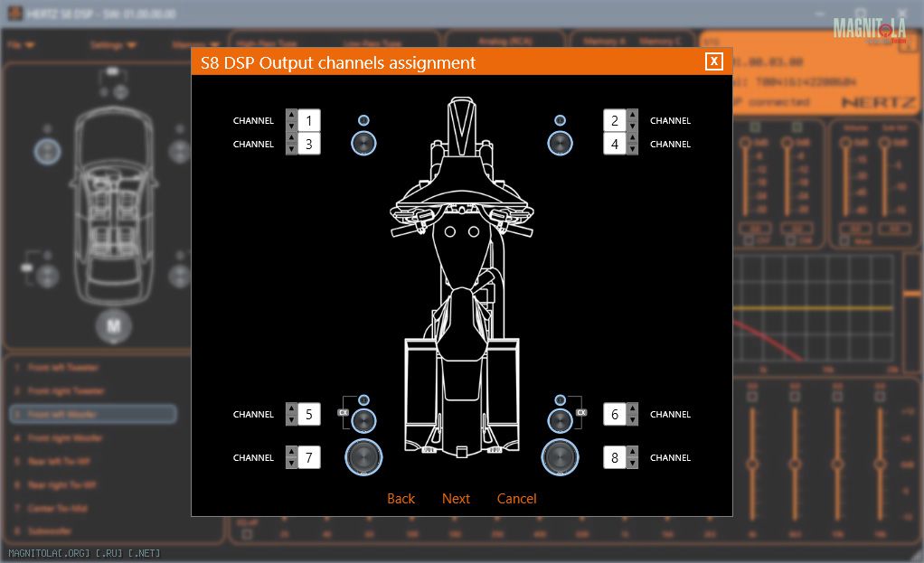
Task: Click the channel 4 number field
Action: (x=615, y=144)
